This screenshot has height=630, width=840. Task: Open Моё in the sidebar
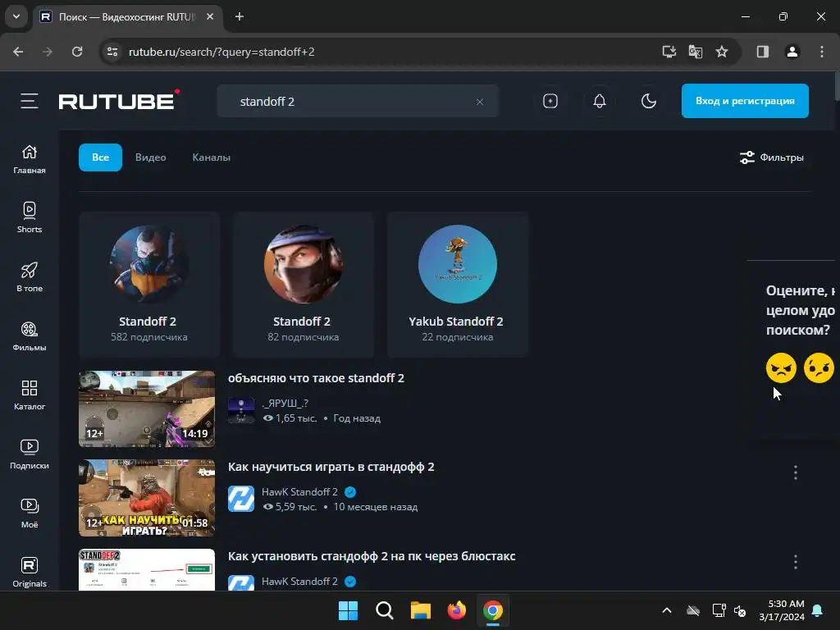[x=30, y=514]
